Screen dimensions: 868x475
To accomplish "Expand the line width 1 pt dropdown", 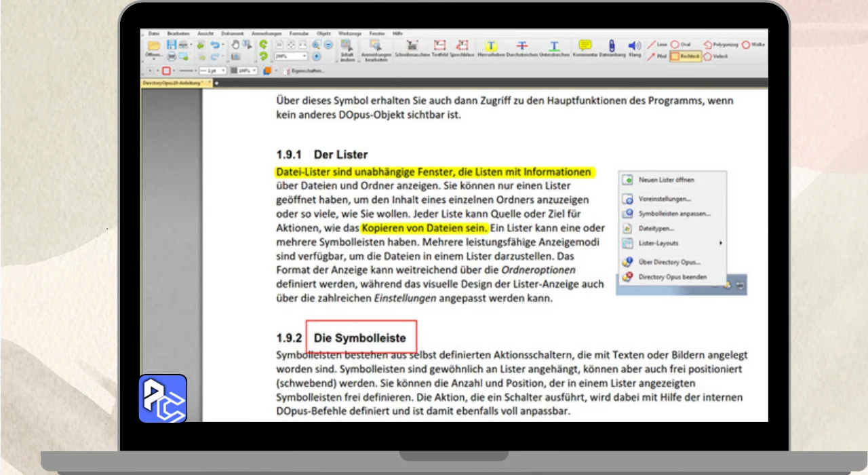I will [x=224, y=71].
